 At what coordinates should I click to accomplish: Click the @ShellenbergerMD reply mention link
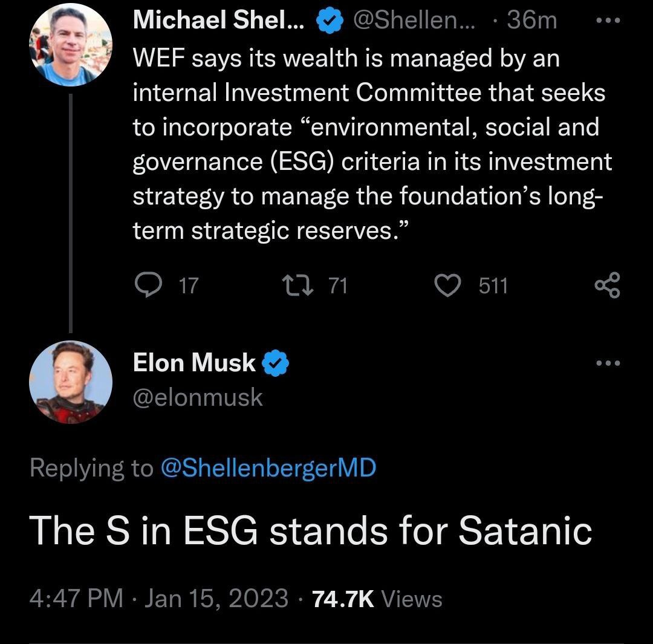pyautogui.click(x=268, y=468)
